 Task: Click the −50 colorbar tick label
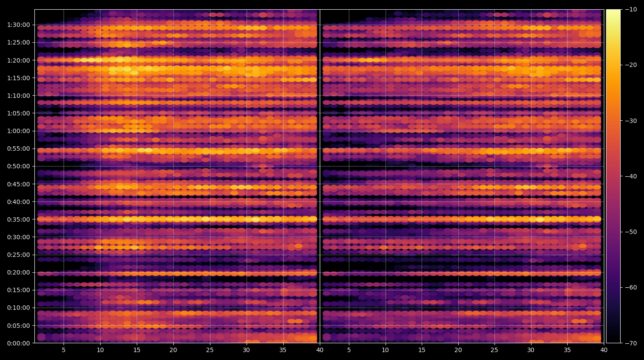631,232
